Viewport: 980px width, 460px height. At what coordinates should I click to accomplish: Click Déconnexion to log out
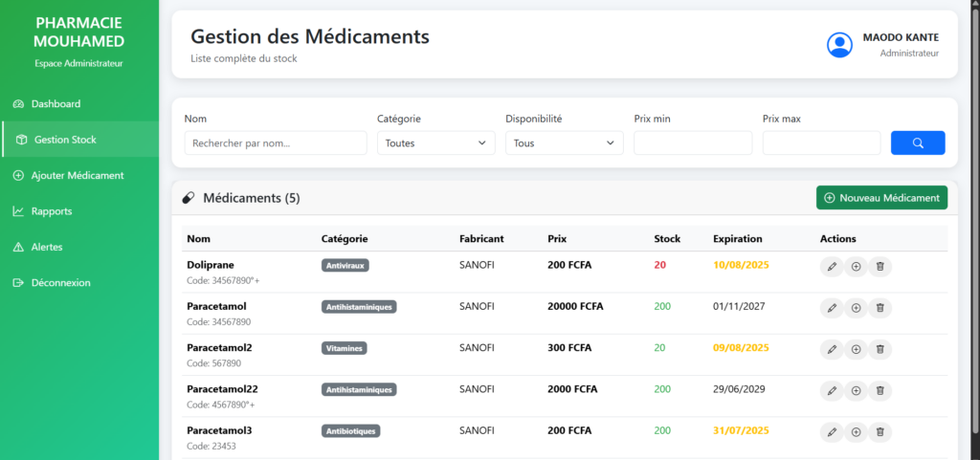click(60, 282)
